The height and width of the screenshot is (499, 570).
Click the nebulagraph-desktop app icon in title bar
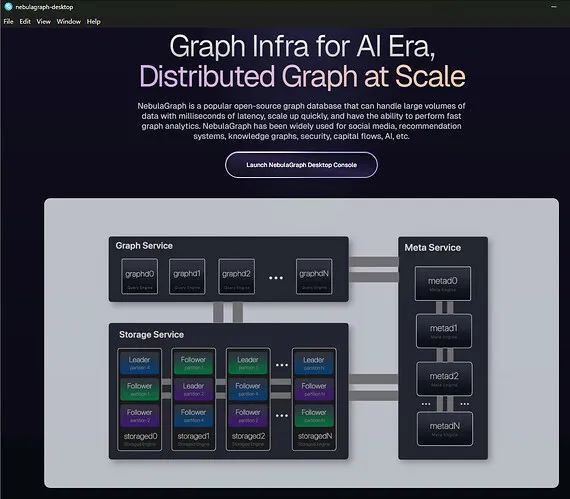point(8,7)
